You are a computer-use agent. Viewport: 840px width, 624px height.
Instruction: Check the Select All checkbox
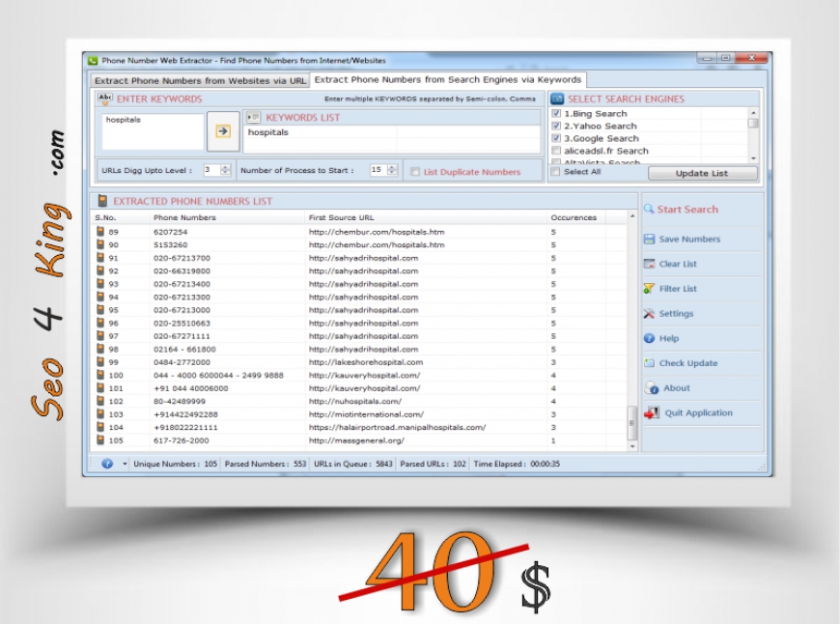coord(555,172)
